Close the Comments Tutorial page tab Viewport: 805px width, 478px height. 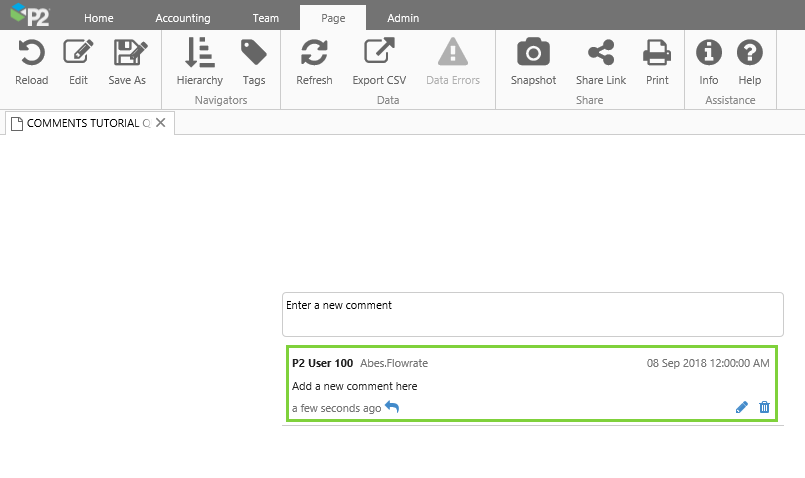coord(160,123)
